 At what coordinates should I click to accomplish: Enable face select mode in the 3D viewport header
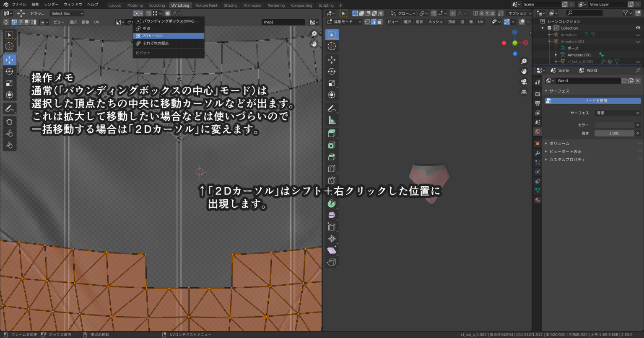coord(380,21)
